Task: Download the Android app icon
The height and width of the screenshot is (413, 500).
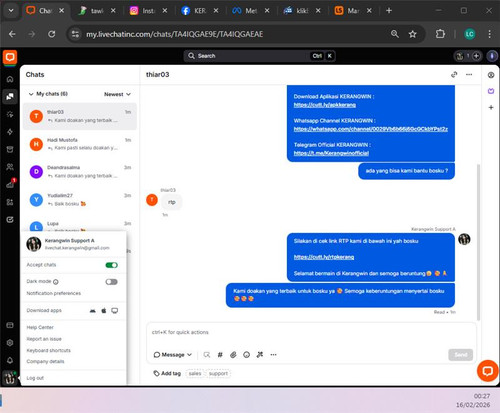Action: (x=93, y=311)
